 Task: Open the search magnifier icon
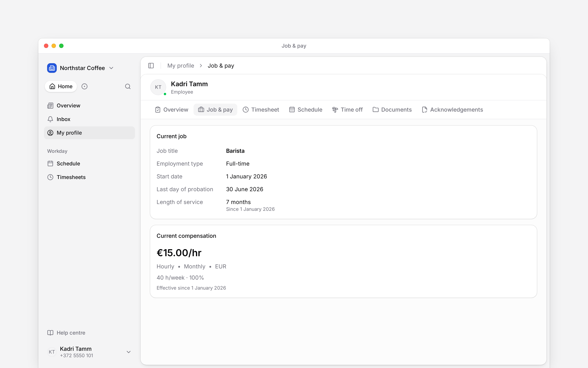point(128,86)
